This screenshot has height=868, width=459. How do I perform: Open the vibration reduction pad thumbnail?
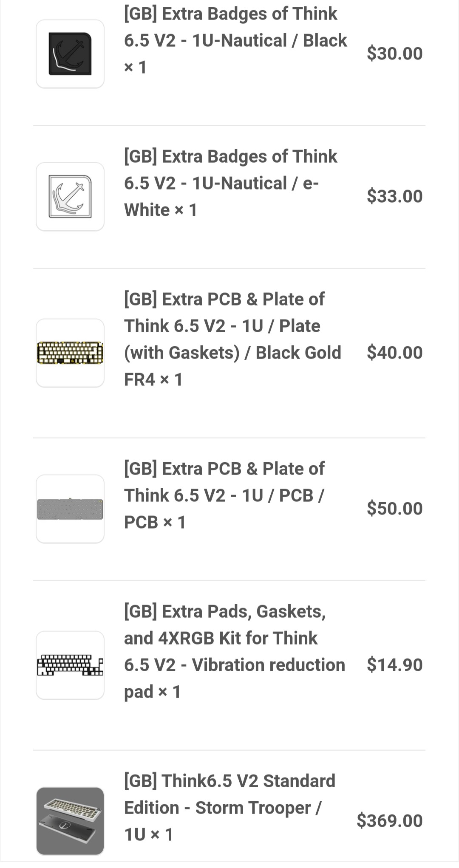[70, 665]
